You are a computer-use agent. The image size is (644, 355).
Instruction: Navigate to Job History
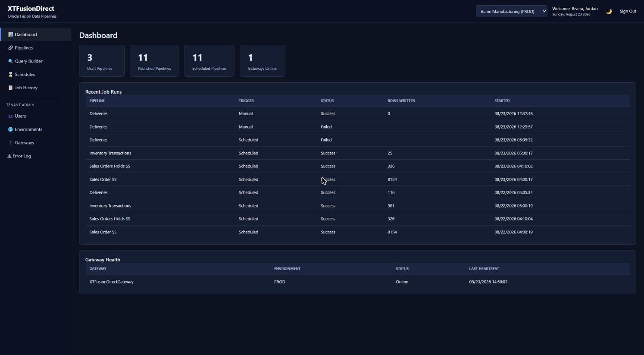pos(36,88)
